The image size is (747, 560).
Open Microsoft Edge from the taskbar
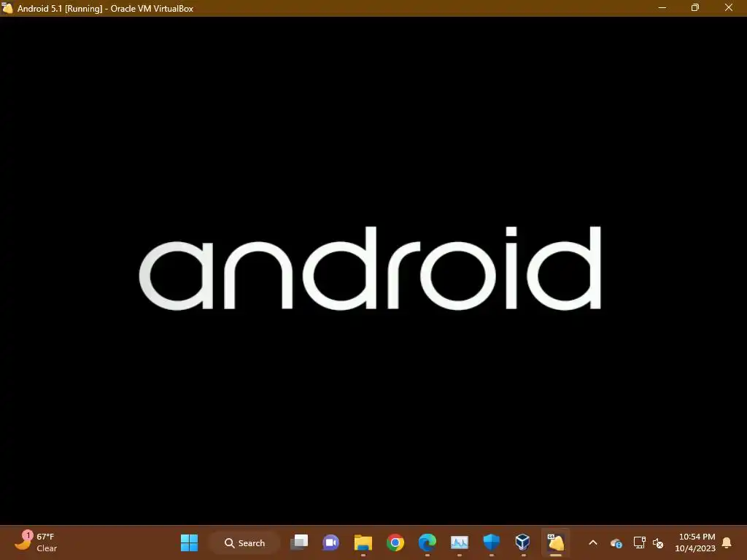(427, 542)
